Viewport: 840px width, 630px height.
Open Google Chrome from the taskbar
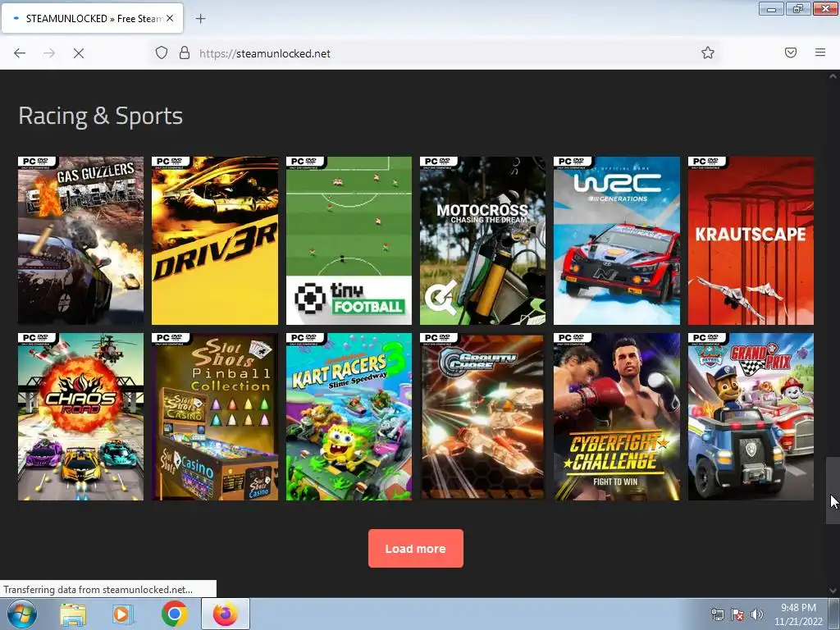point(174,614)
